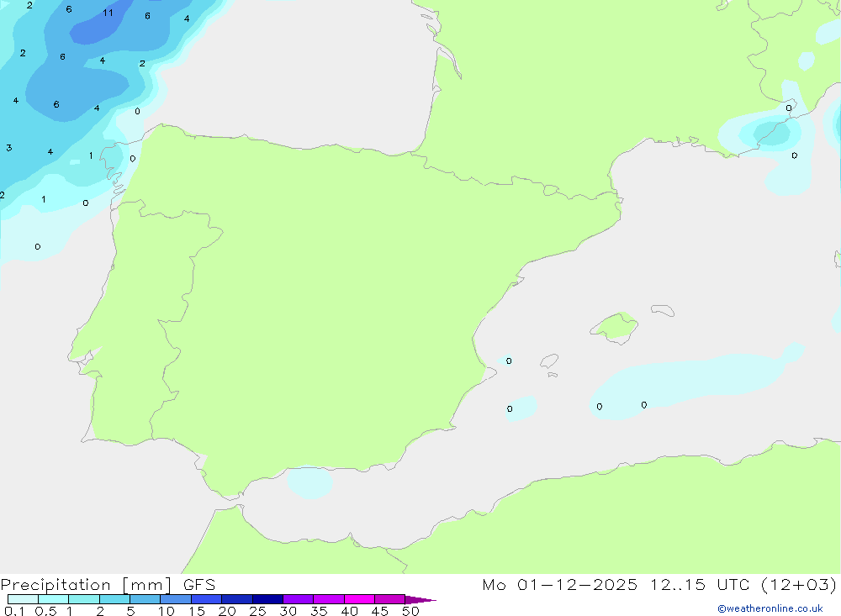Image resolution: width=841 pixels, height=616 pixels.
Task: Click the legend label '30'
Action: (288, 611)
